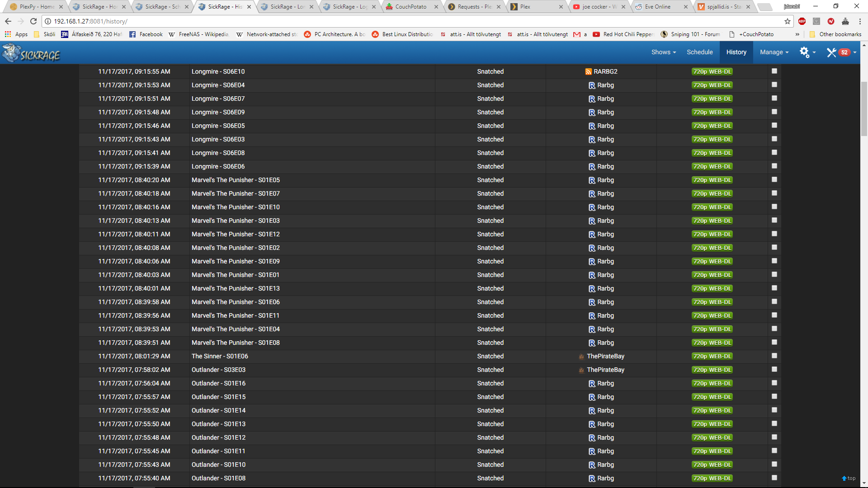Check the box for Outlander S03E03

(x=774, y=369)
